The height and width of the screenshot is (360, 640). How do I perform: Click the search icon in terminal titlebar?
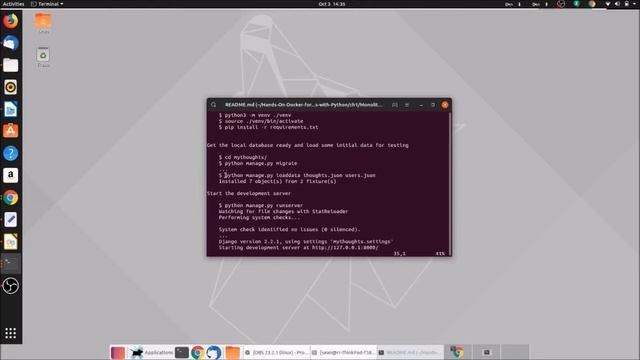click(x=213, y=105)
